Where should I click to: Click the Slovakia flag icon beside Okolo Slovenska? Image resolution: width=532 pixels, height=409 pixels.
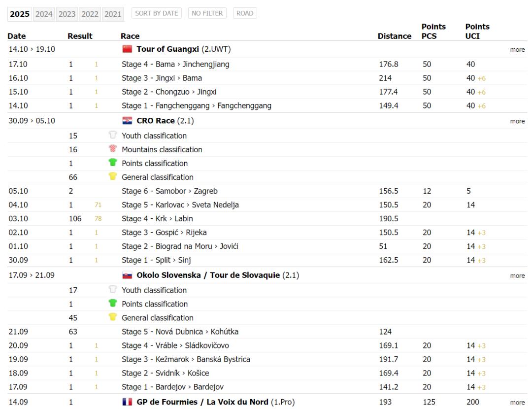click(x=127, y=275)
